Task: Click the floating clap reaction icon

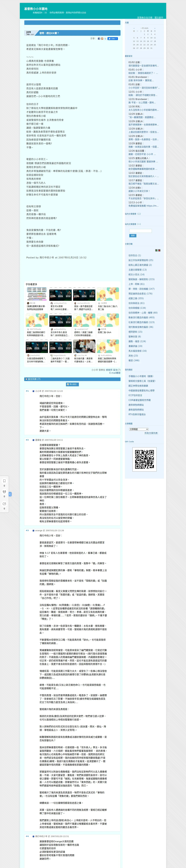Action: tap(4, 492)
